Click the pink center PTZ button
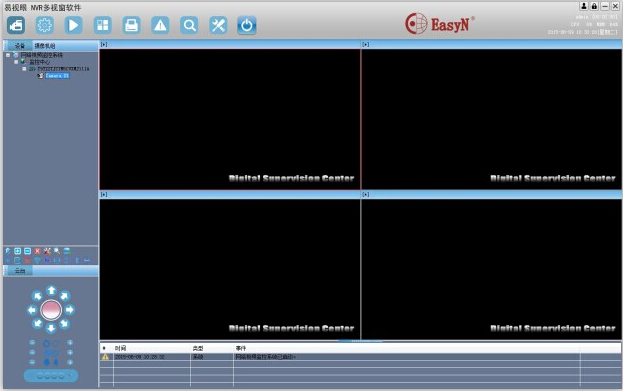Image resolution: width=623 pixels, height=391 pixels. pyautogui.click(x=51, y=310)
